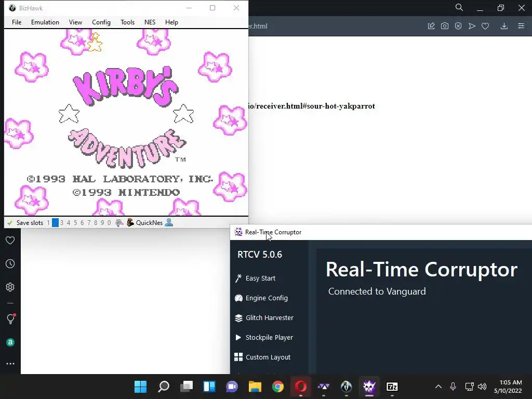Click the blue user icon after QuickNes
This screenshot has height=399, width=532.
pos(169,222)
